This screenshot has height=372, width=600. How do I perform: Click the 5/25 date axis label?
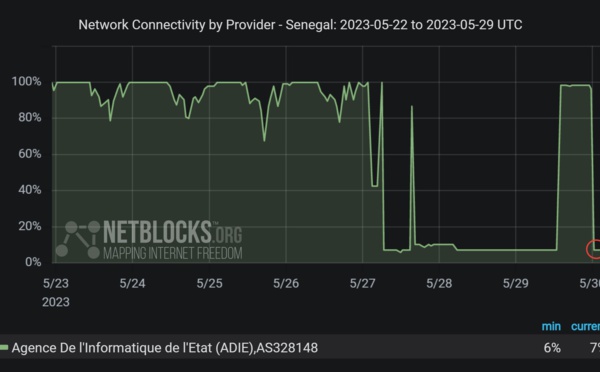coord(209,283)
